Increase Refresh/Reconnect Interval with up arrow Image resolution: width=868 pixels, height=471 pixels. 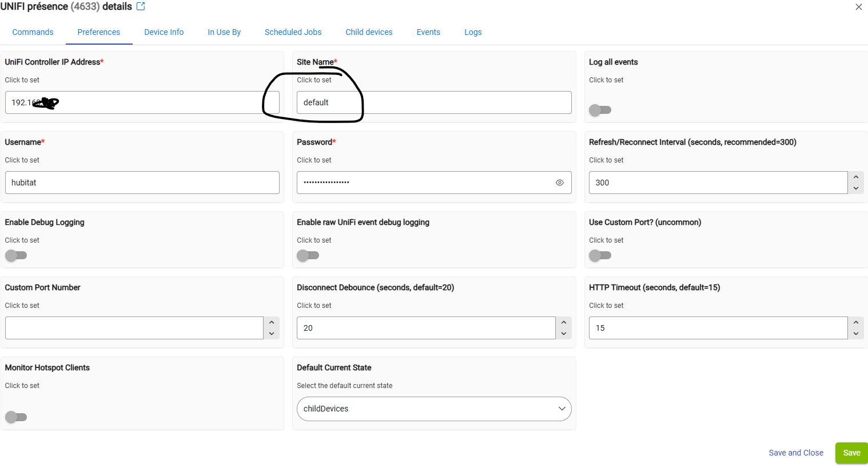(x=855, y=177)
